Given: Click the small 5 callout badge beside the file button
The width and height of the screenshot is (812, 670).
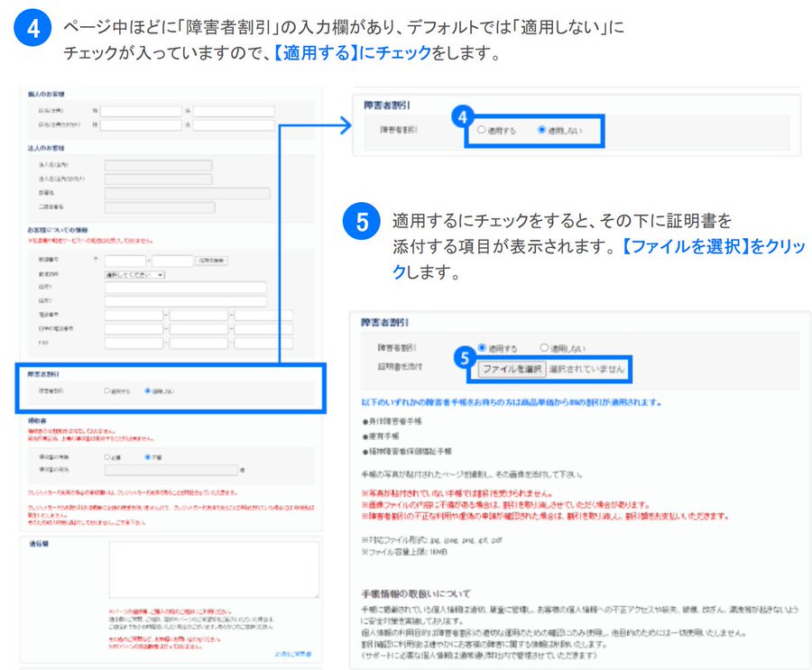Looking at the screenshot, I should 466,357.
